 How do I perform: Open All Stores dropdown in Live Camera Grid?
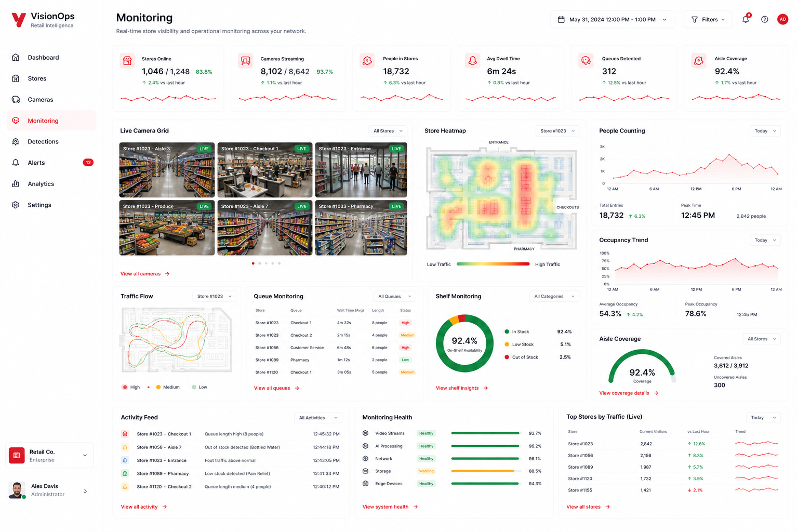pyautogui.click(x=388, y=131)
